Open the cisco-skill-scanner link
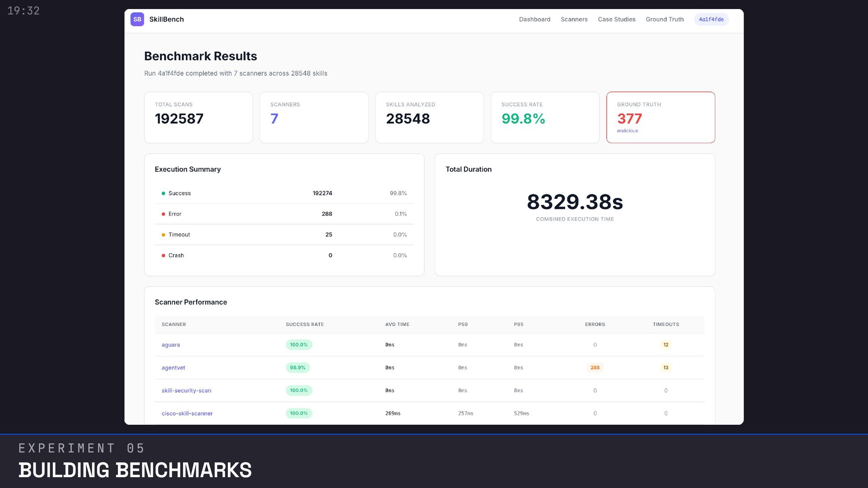Image resolution: width=868 pixels, height=488 pixels. pyautogui.click(x=187, y=413)
